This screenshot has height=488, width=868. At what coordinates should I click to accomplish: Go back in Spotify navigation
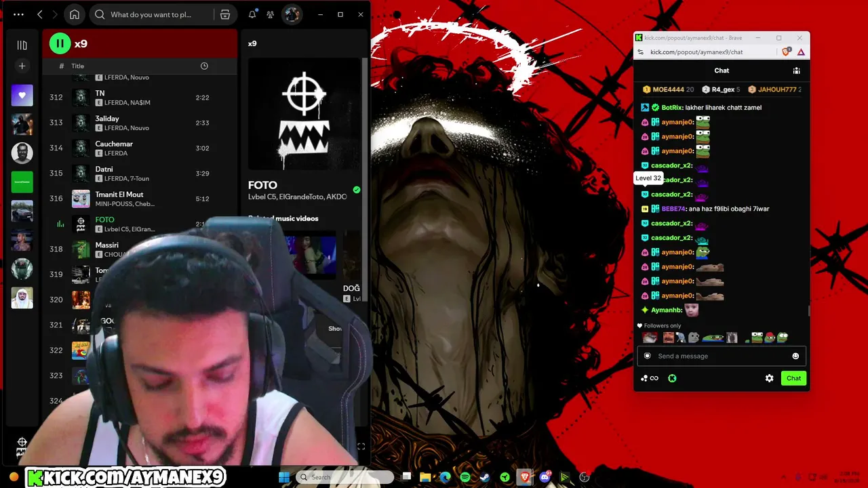(x=40, y=14)
